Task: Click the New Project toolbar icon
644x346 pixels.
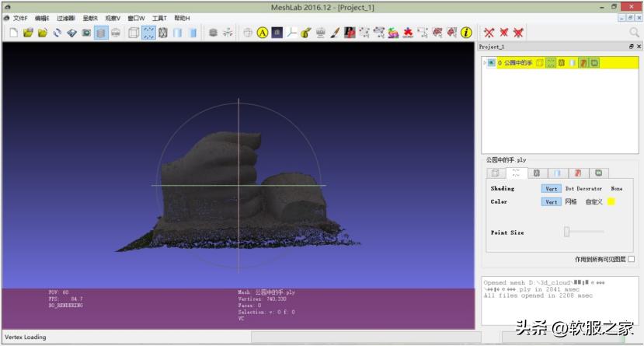Action: point(14,33)
